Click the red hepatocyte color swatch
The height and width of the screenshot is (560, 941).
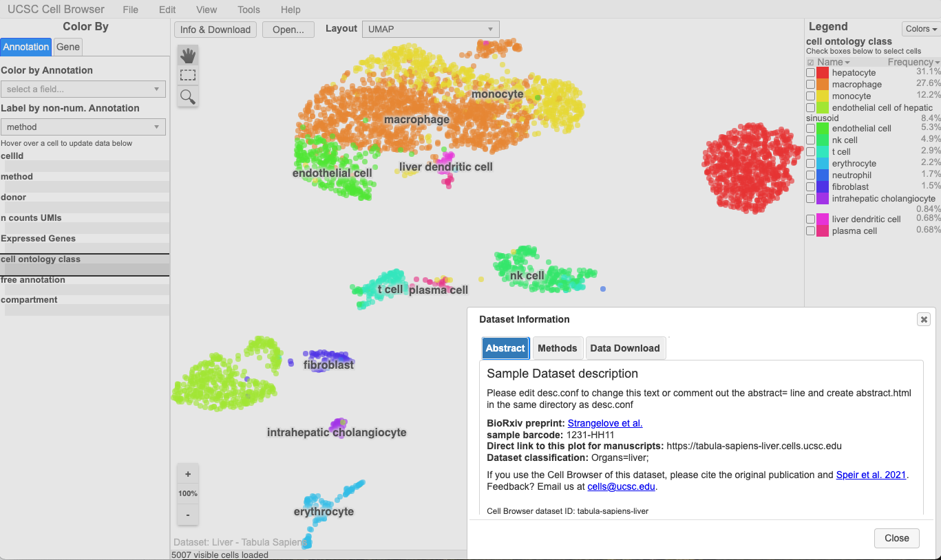[x=822, y=73]
